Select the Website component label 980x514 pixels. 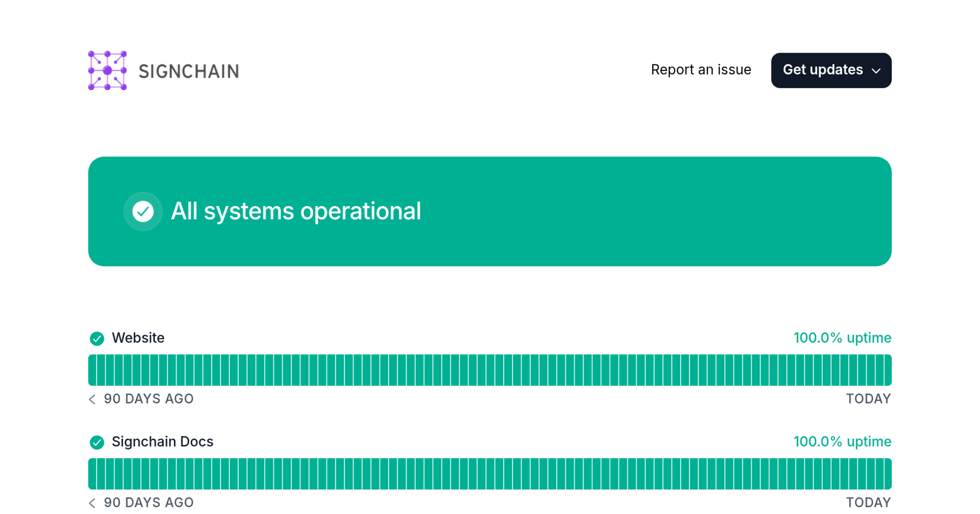coord(138,338)
